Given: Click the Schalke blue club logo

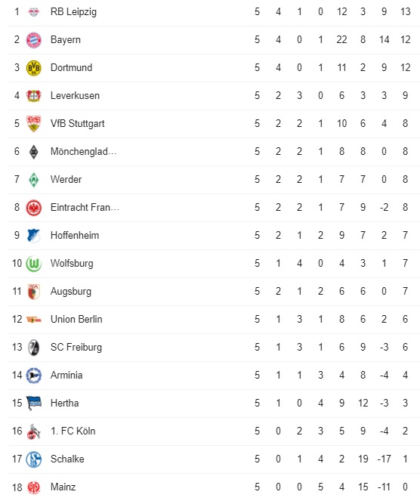Looking at the screenshot, I should coord(34,459).
